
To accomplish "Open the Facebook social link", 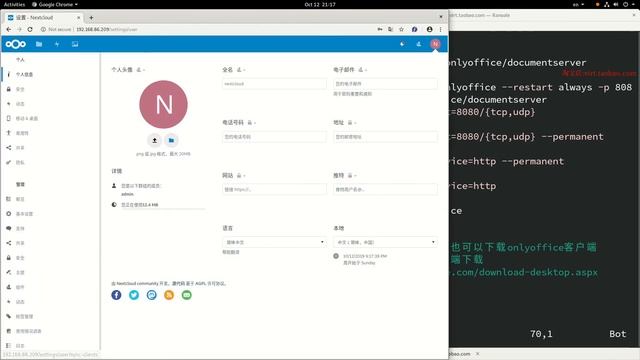I will (x=116, y=295).
